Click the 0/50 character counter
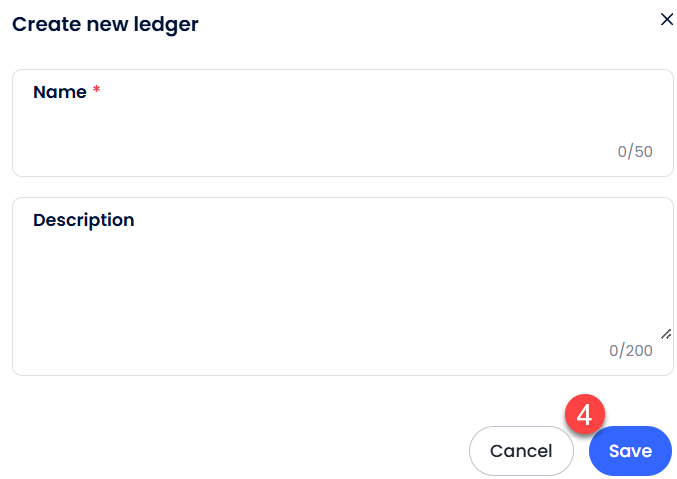Viewport: 677px width, 479px height. pos(635,152)
